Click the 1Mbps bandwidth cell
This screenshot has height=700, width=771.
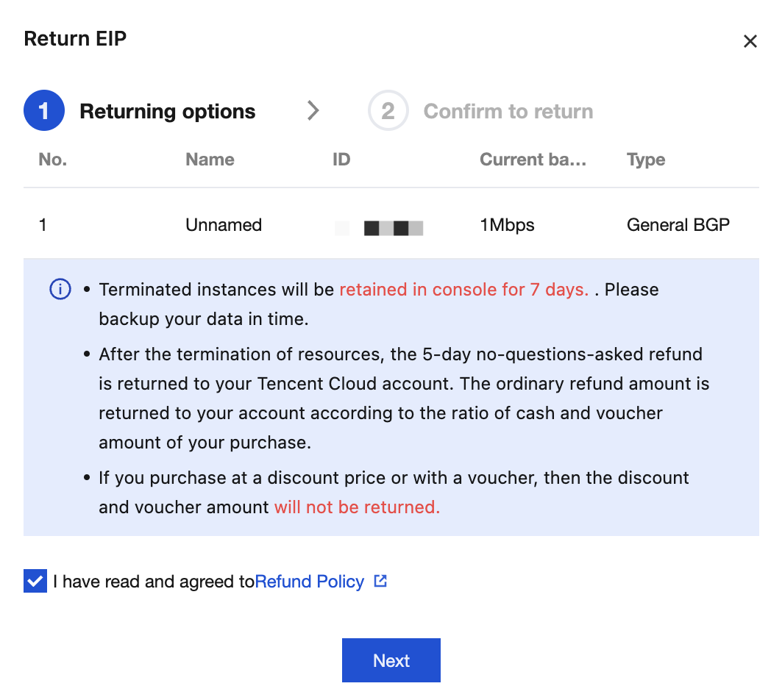pyautogui.click(x=507, y=225)
